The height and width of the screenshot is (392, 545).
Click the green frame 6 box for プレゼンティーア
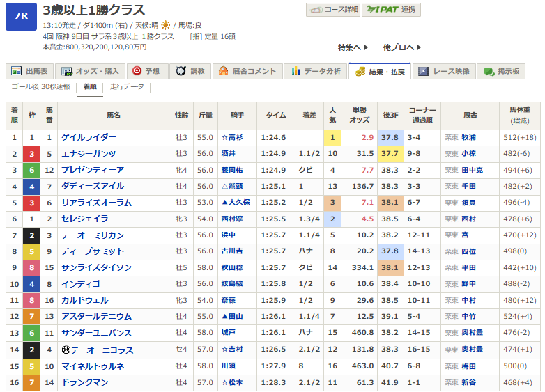pyautogui.click(x=31, y=170)
